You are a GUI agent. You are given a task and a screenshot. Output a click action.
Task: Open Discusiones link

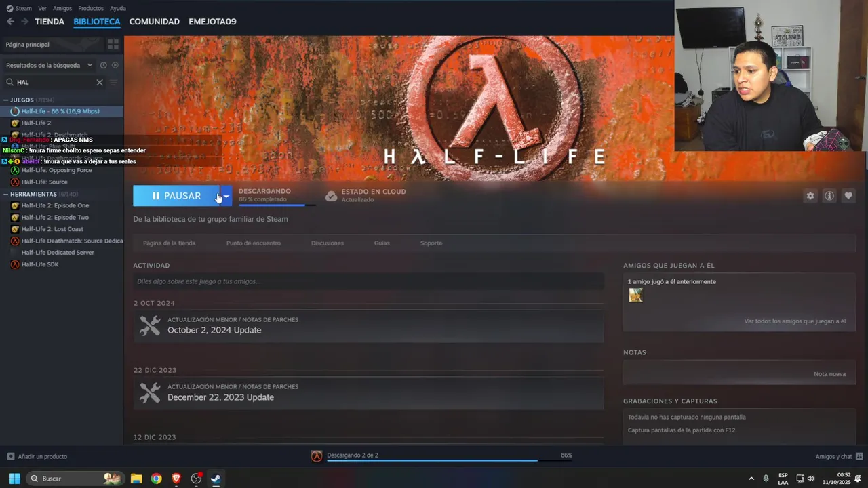point(328,243)
